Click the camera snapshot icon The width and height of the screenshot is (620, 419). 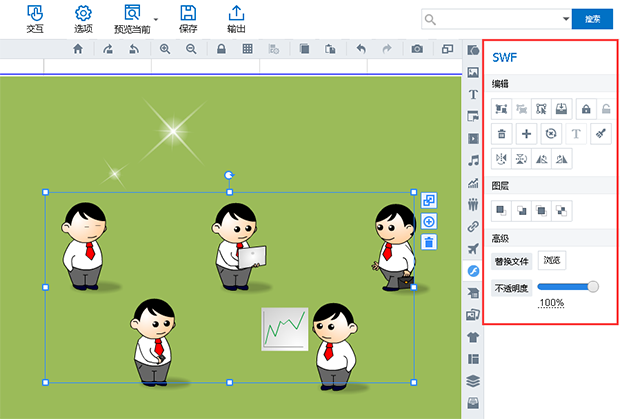click(x=417, y=49)
